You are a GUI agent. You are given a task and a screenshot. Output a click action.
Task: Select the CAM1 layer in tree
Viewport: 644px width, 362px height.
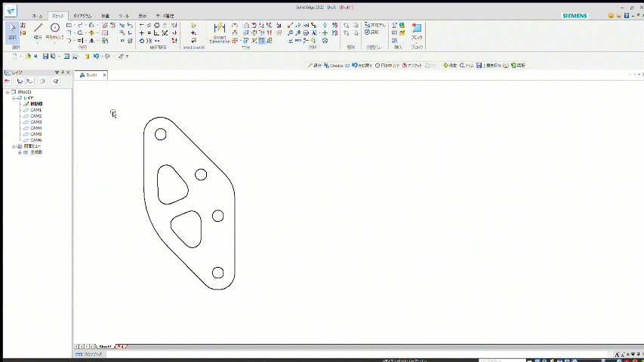click(35, 110)
